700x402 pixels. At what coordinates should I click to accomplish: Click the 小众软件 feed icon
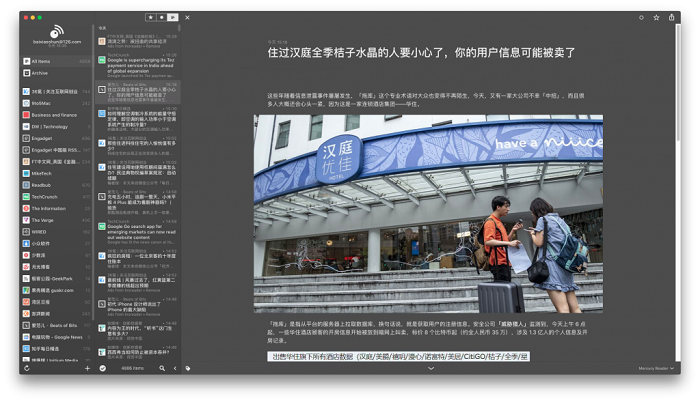(26, 243)
